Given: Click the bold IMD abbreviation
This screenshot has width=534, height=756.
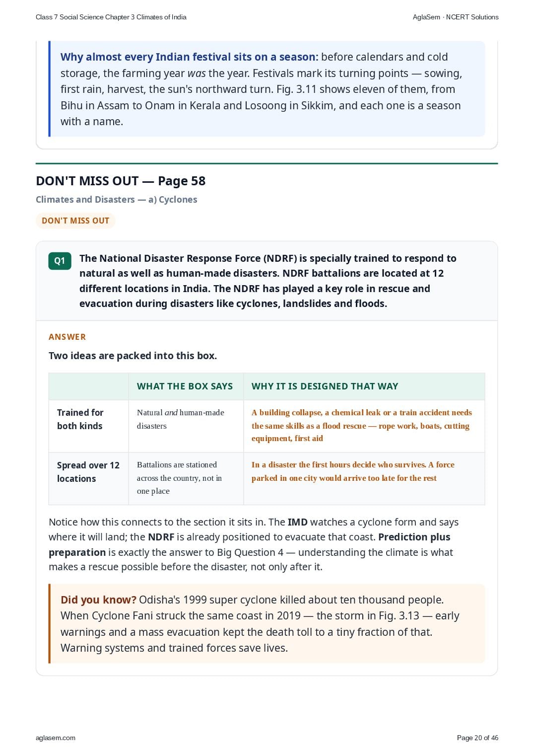Looking at the screenshot, I should 298,522.
